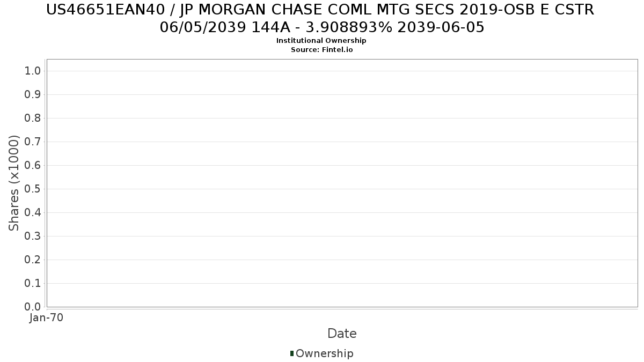Viewport: 644px width, 362px height.
Task: Select the 0.8 y-axis tick label
Action: tap(33, 119)
